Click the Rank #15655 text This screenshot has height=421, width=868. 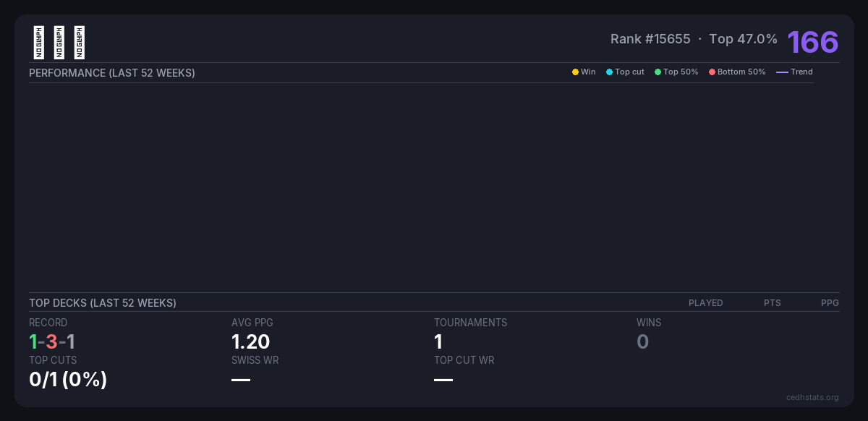pos(650,39)
